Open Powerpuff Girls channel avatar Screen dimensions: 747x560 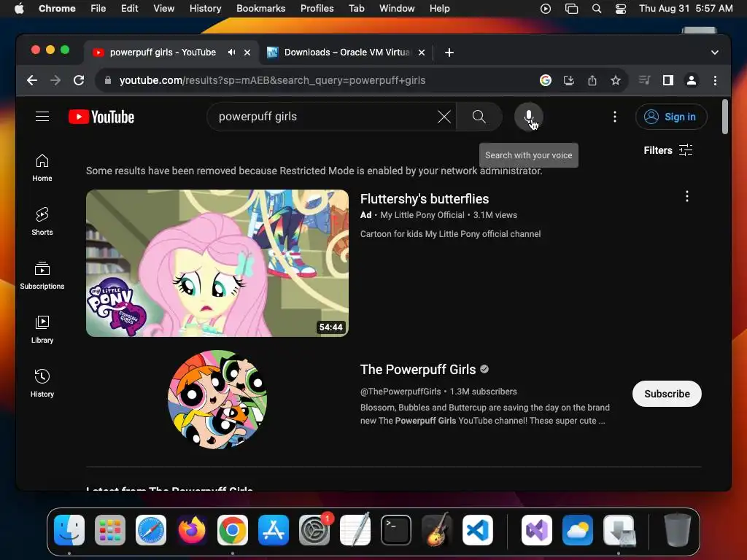[217, 400]
